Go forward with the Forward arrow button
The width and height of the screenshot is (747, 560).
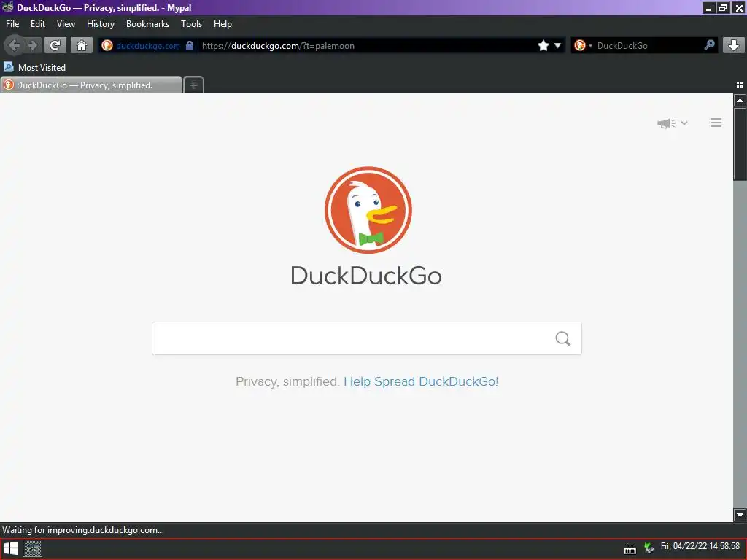pos(32,46)
